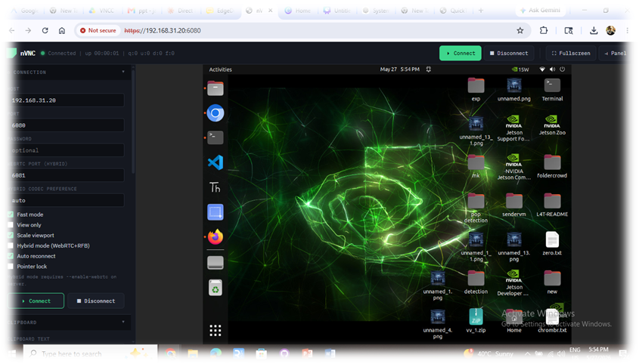Collapse the Connection section
Viewport: 639px width, 364px height.
pos(123,72)
